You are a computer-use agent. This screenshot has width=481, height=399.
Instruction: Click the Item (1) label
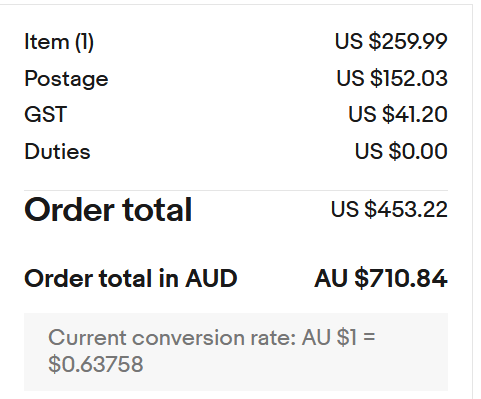(59, 42)
